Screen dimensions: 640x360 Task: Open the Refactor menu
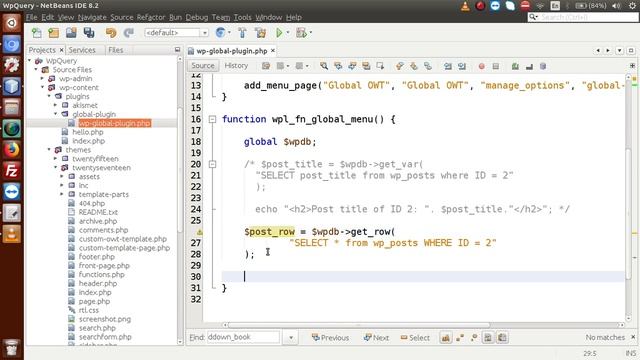(151, 17)
